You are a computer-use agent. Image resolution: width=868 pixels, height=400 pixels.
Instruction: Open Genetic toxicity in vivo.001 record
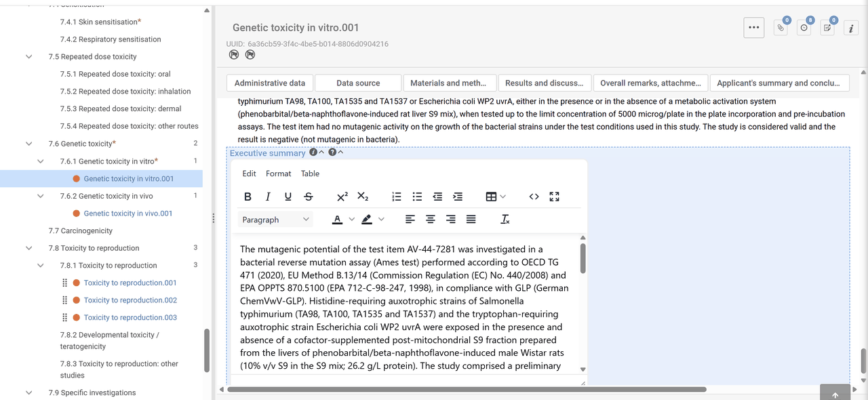[x=128, y=214]
